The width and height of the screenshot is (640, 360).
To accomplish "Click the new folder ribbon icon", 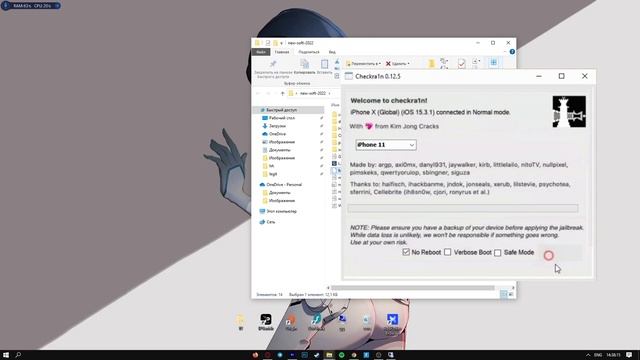I will [x=431, y=63].
